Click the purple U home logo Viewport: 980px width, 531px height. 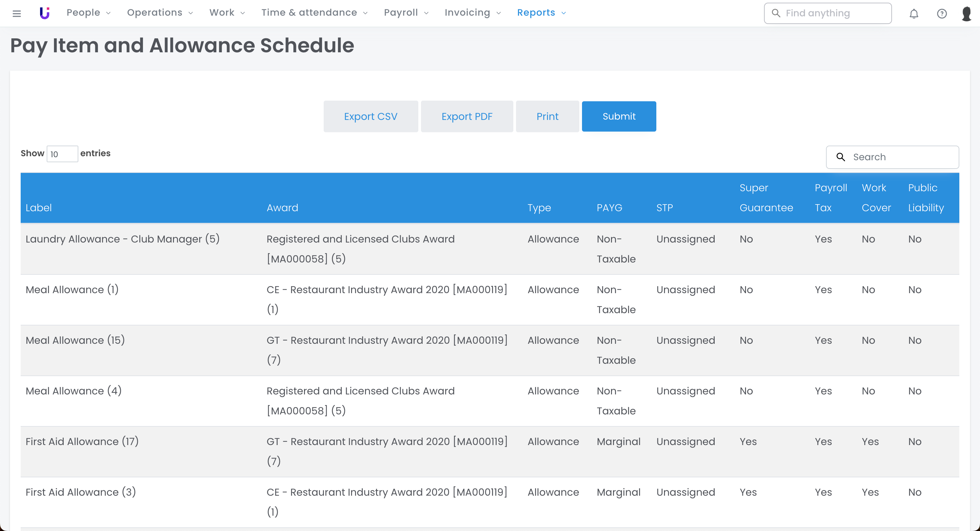point(45,13)
